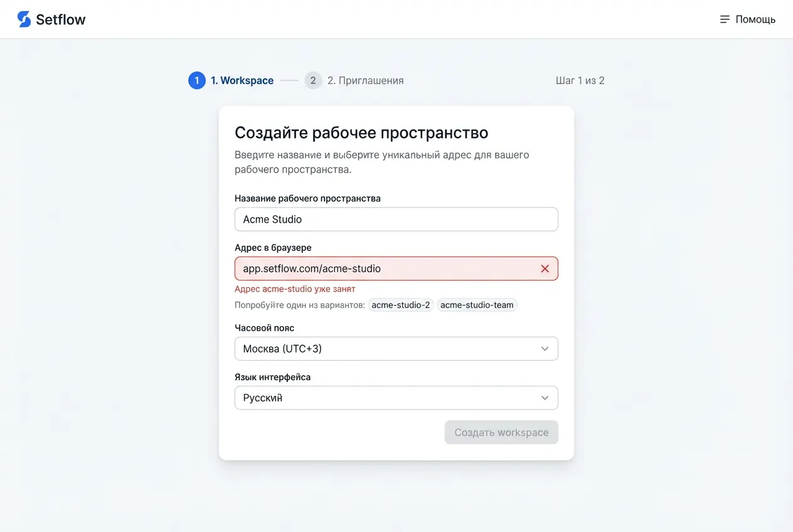Expand the Часовой пояс chevron arrow
793x532 pixels.
click(545, 349)
